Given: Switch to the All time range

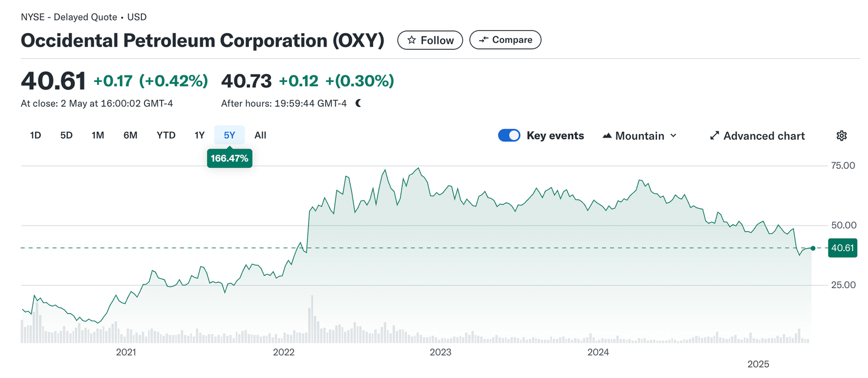Looking at the screenshot, I should pyautogui.click(x=260, y=135).
